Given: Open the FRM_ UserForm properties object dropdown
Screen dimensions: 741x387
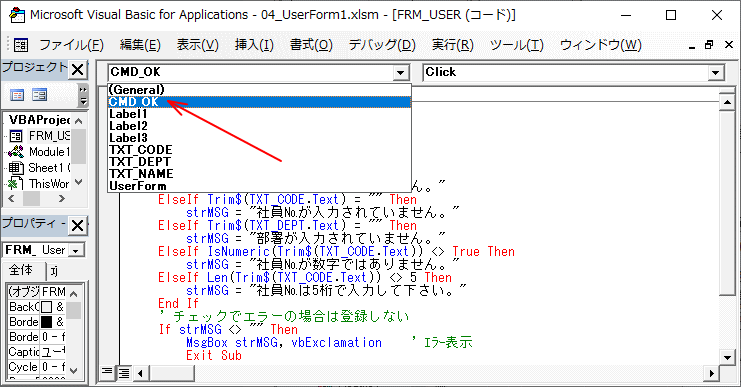Looking at the screenshot, I should (76, 250).
